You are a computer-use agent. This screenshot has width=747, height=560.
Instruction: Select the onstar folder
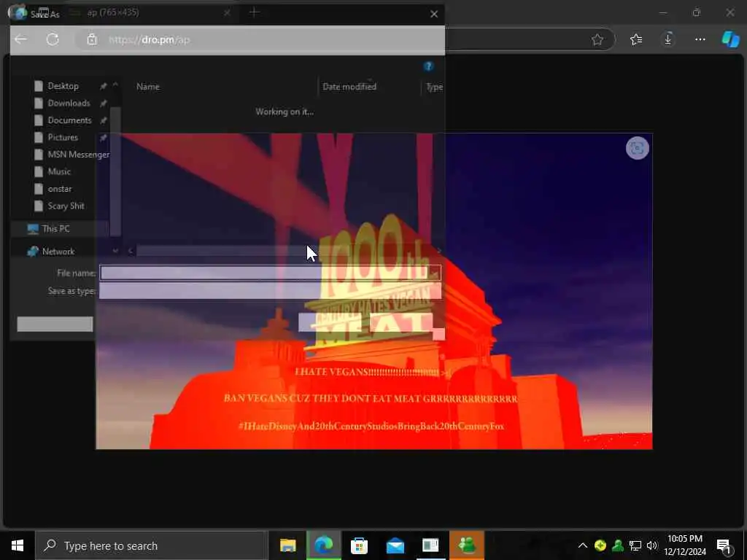[x=59, y=189]
